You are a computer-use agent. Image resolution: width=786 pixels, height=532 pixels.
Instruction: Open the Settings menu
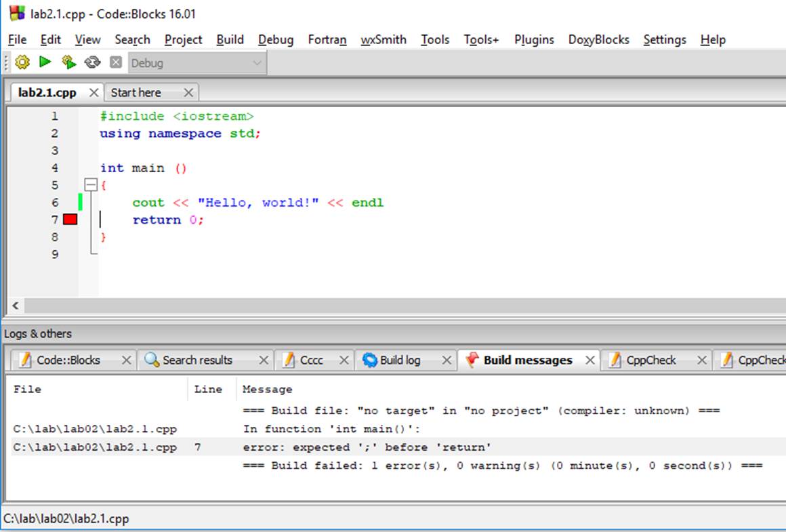[665, 39]
